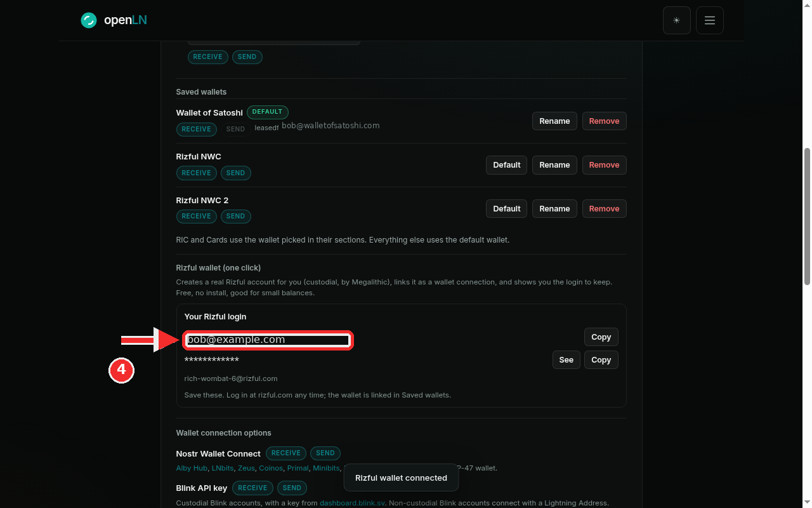Click the rich-wombat-6@rizful.com address
This screenshot has height=508, width=812.
click(231, 378)
